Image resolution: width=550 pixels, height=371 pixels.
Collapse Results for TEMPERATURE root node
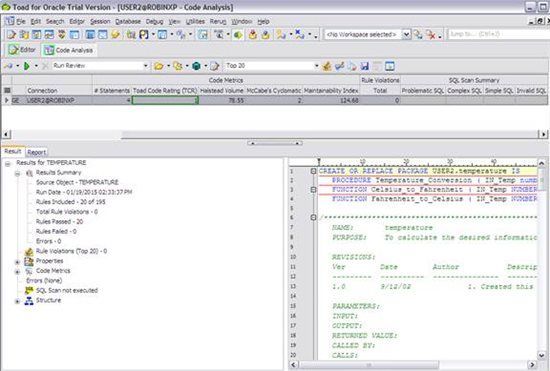click(x=8, y=163)
